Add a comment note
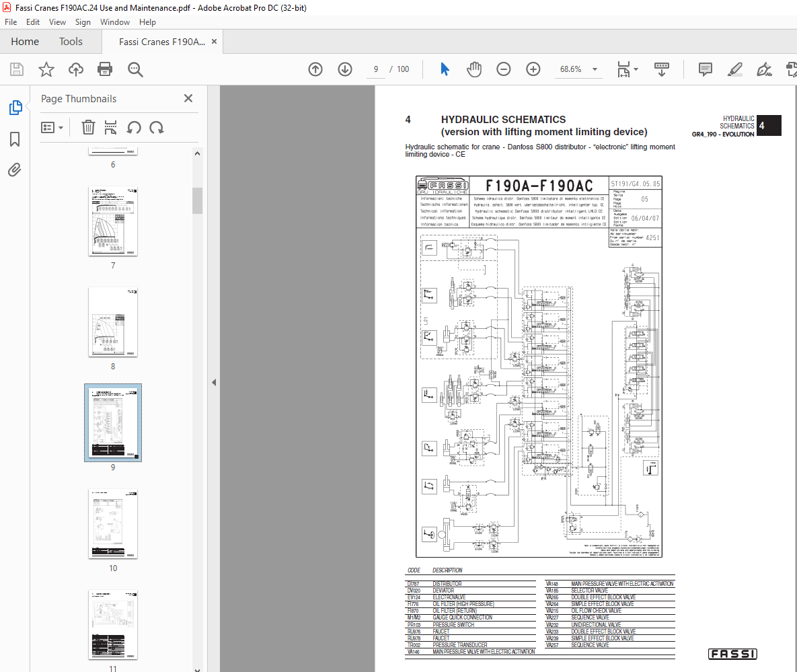This screenshot has width=797, height=672. (x=705, y=69)
